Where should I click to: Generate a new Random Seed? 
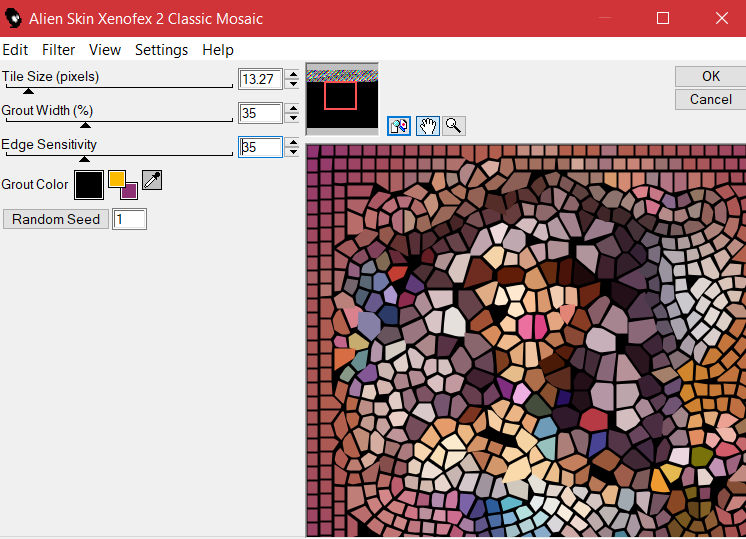[56, 219]
